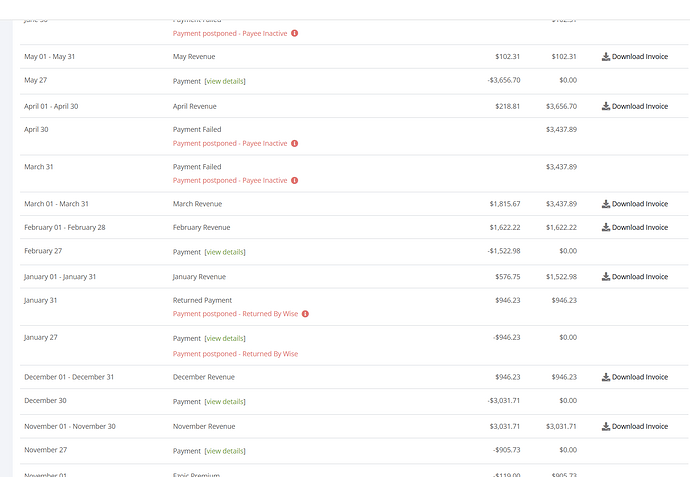Click the download icon for December Revenue
This screenshot has height=477, width=690.
coord(606,377)
